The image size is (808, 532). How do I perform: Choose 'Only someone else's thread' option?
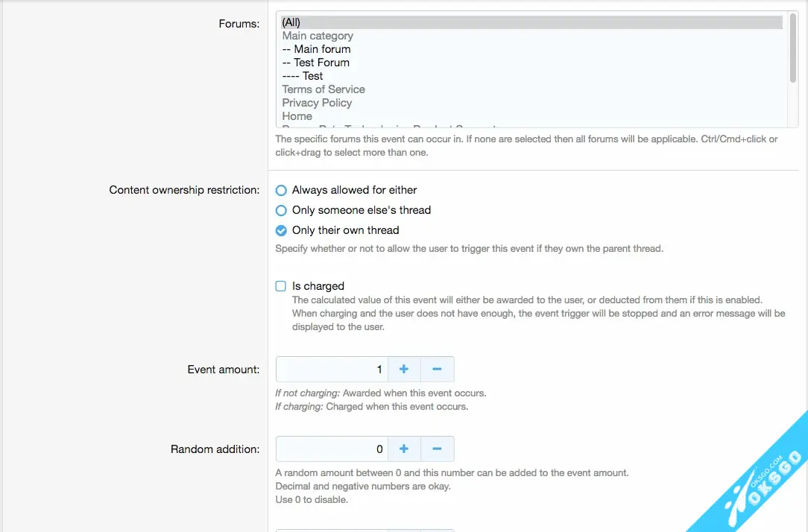pos(281,211)
